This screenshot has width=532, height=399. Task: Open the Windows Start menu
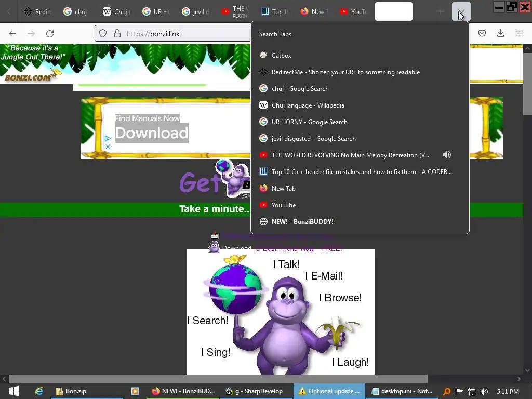[x=14, y=391]
